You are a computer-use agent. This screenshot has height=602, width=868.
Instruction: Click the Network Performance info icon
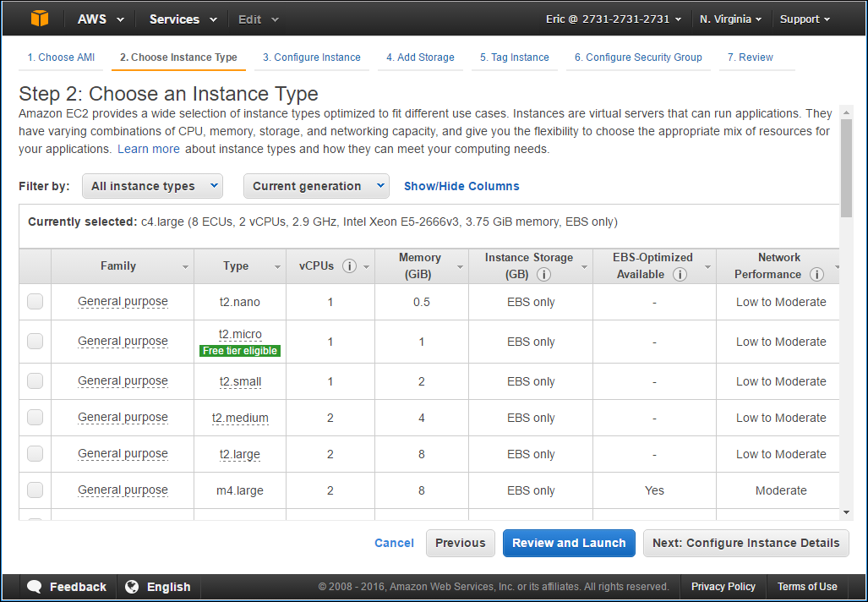coord(816,275)
